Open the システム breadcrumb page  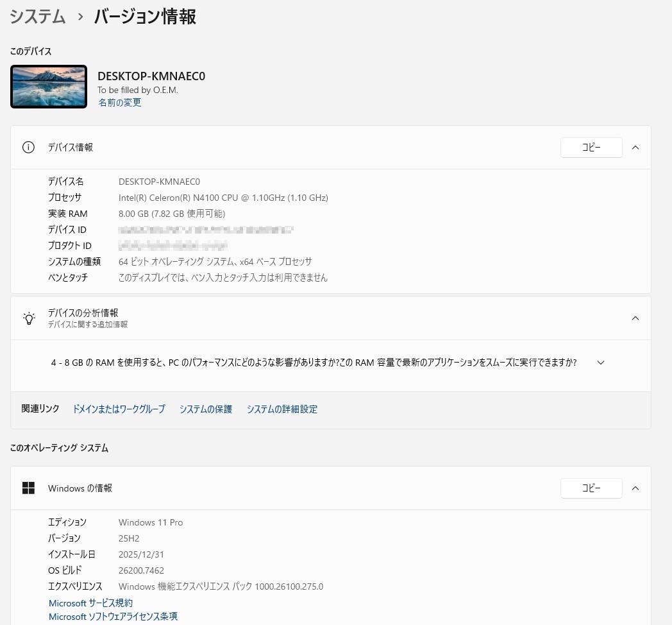click(x=37, y=17)
